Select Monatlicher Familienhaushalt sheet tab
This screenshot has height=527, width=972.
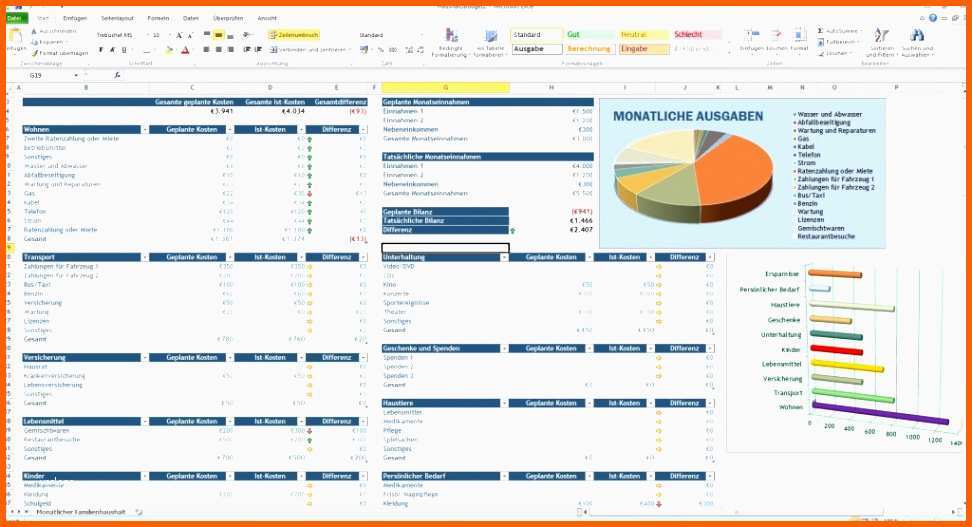81,512
